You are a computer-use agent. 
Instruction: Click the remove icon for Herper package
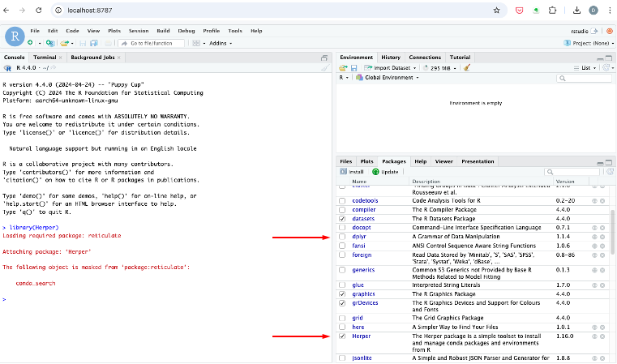click(602, 336)
